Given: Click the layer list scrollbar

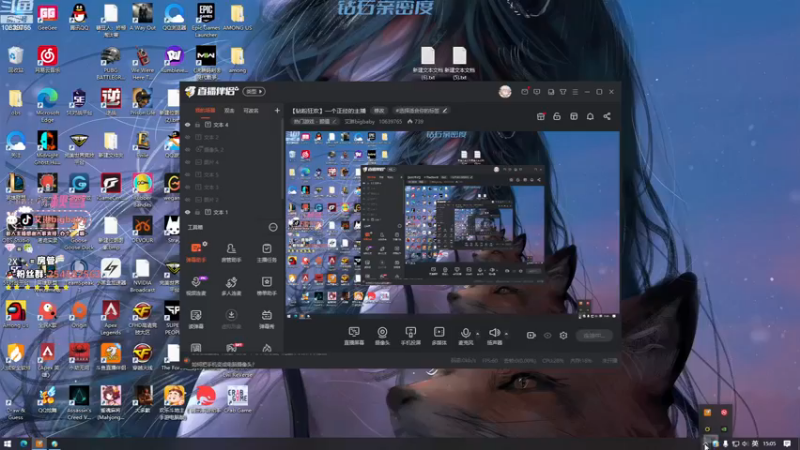Looking at the screenshot, I should click(282, 158).
